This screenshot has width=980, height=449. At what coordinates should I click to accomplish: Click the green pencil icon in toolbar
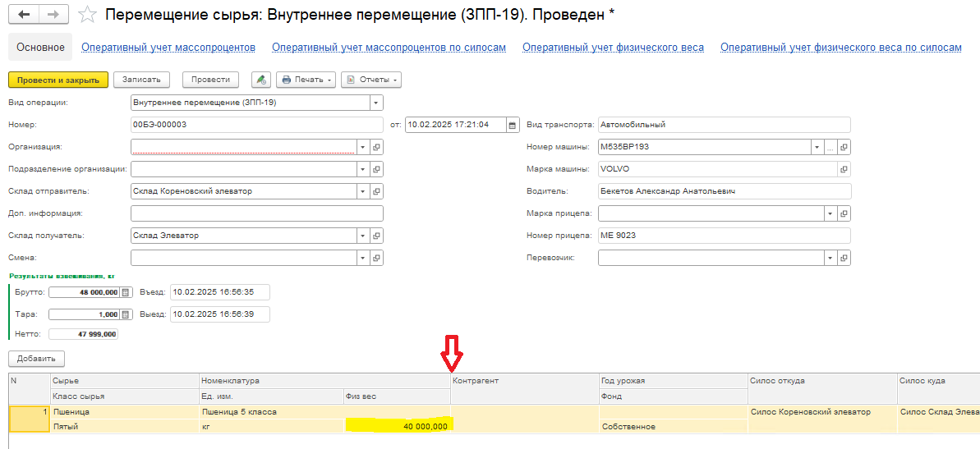[260, 80]
